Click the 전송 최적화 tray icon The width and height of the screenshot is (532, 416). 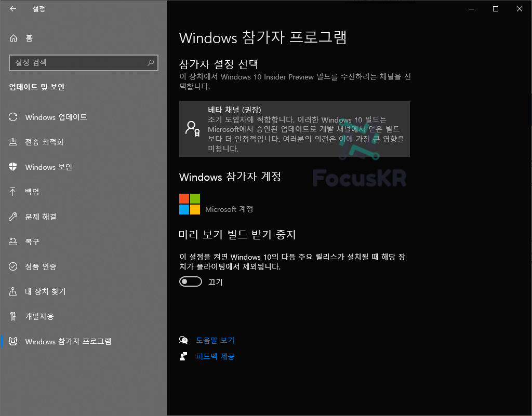[x=13, y=142]
